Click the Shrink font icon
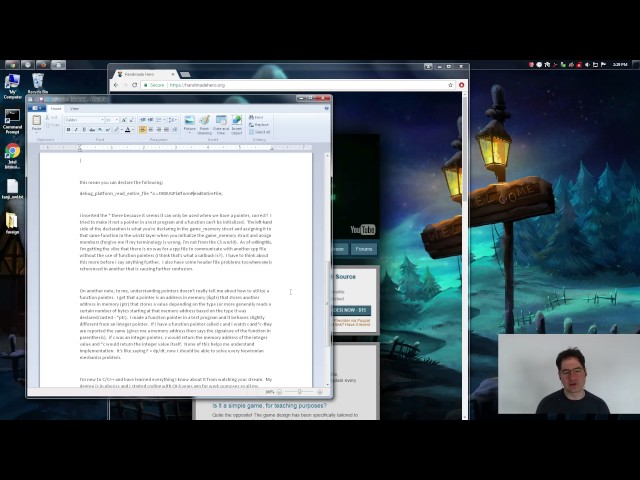640x480 pixels. (131, 120)
